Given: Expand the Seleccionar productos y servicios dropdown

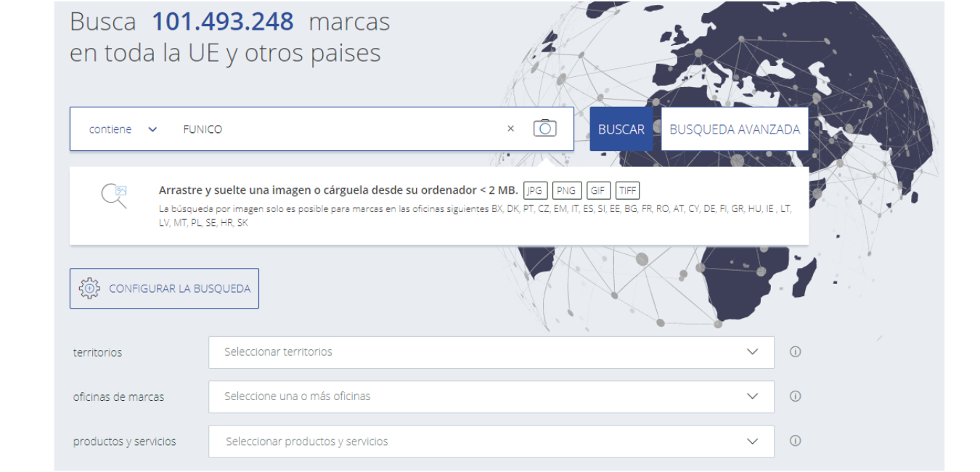Looking at the screenshot, I should click(x=491, y=442).
